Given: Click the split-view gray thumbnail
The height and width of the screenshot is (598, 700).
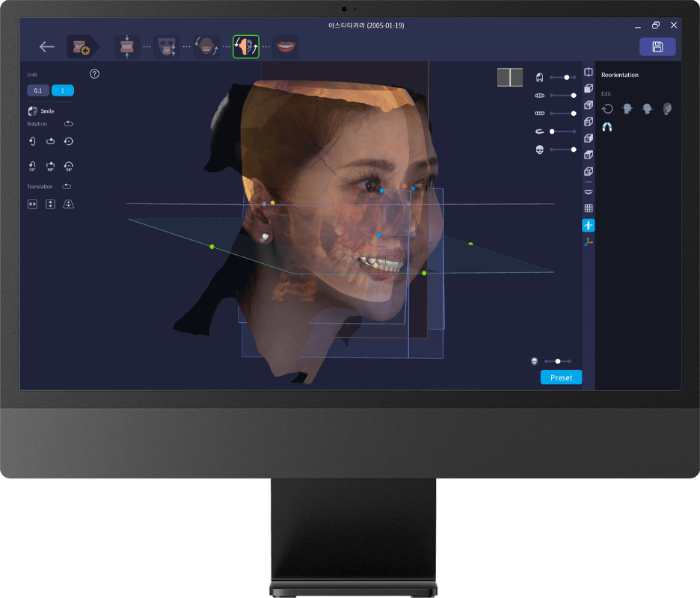Looking at the screenshot, I should pyautogui.click(x=510, y=77).
